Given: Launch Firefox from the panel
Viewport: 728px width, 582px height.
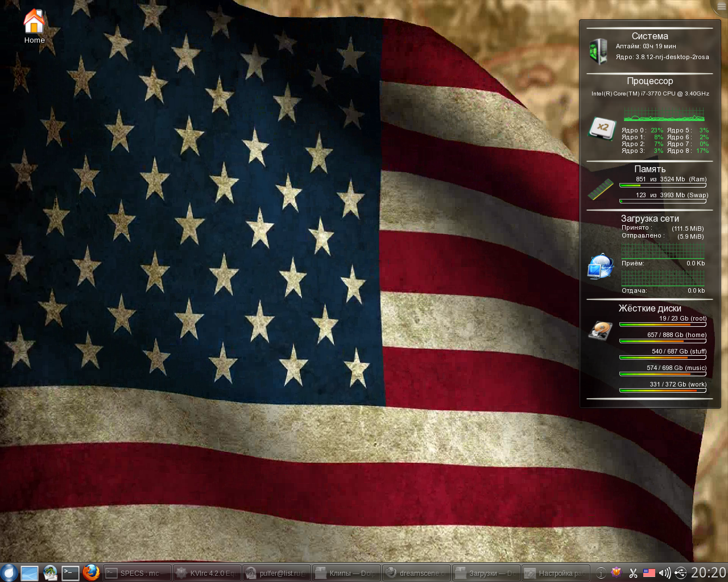Looking at the screenshot, I should click(91, 573).
